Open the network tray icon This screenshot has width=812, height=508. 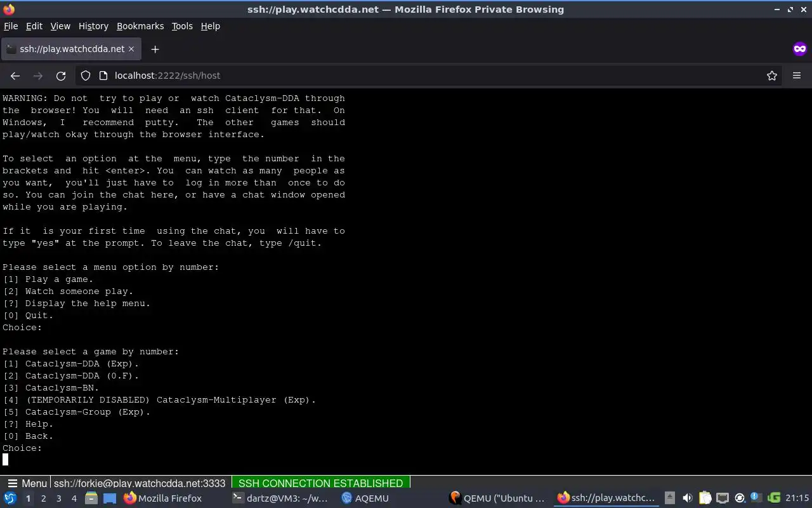click(723, 498)
